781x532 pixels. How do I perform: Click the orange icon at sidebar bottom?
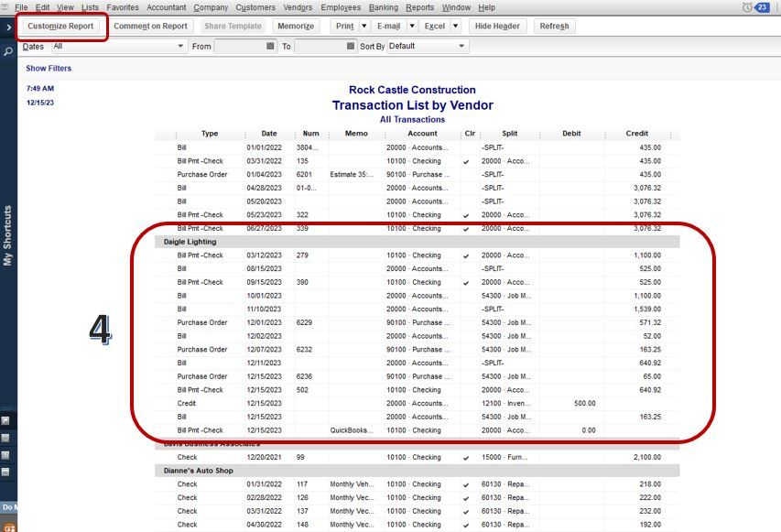point(9,527)
